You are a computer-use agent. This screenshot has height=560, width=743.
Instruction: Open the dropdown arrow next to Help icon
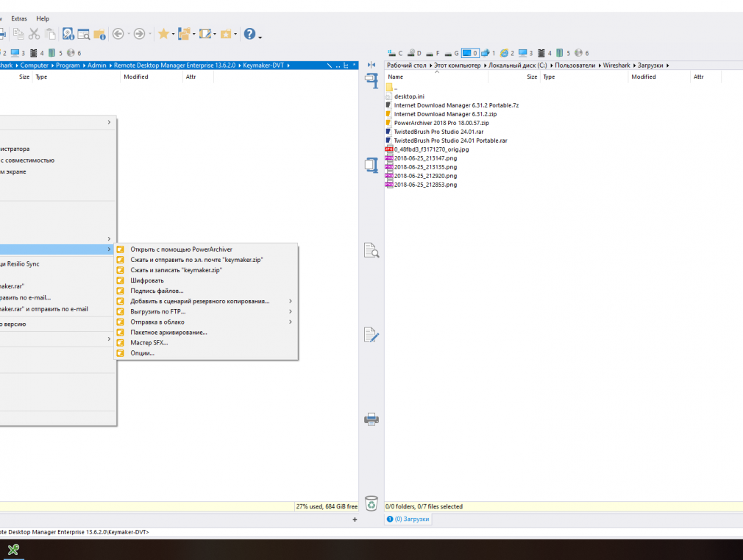click(x=260, y=37)
